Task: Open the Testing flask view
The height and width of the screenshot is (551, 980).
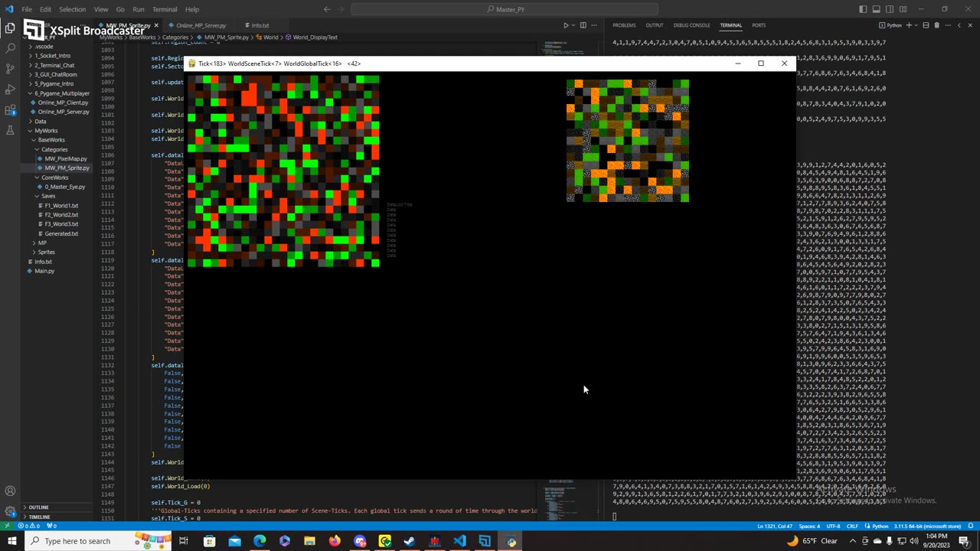Action: coord(10,130)
